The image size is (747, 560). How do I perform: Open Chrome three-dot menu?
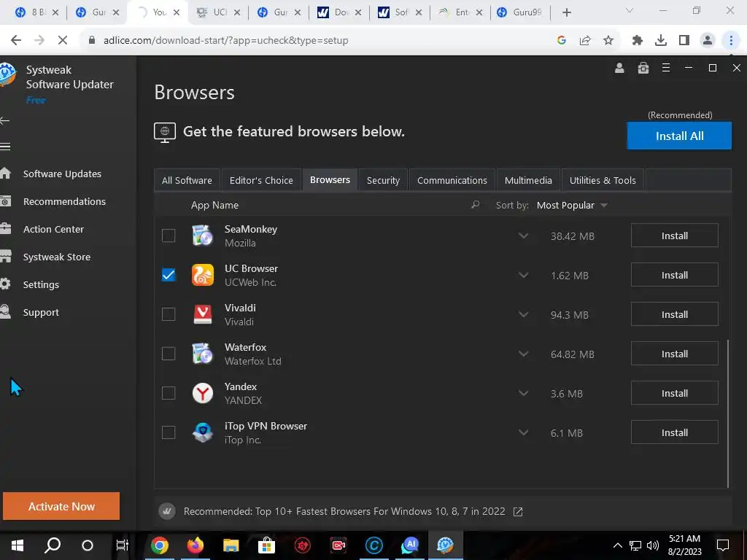pyautogui.click(x=731, y=41)
